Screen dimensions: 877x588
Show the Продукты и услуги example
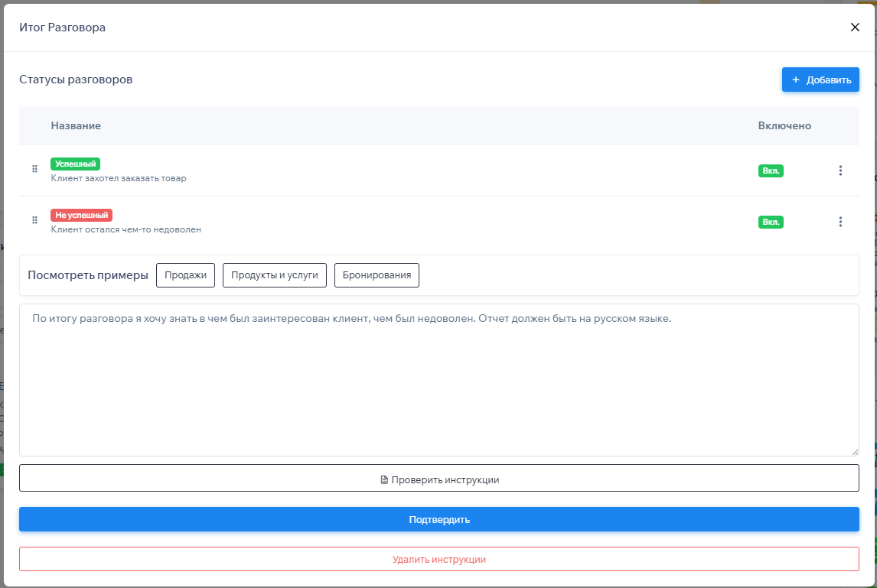pyautogui.click(x=275, y=275)
